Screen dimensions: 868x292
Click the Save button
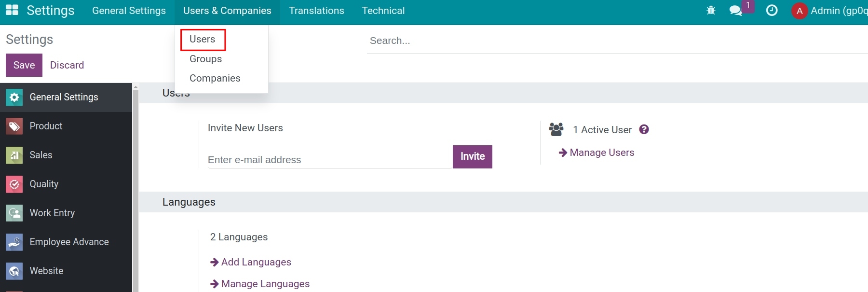point(24,65)
